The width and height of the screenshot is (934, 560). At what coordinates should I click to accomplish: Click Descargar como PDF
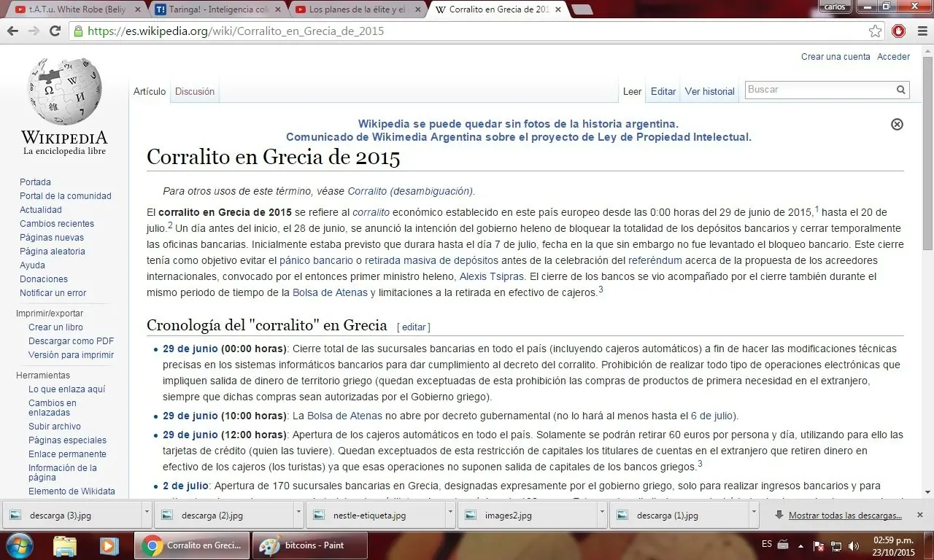pyautogui.click(x=71, y=341)
